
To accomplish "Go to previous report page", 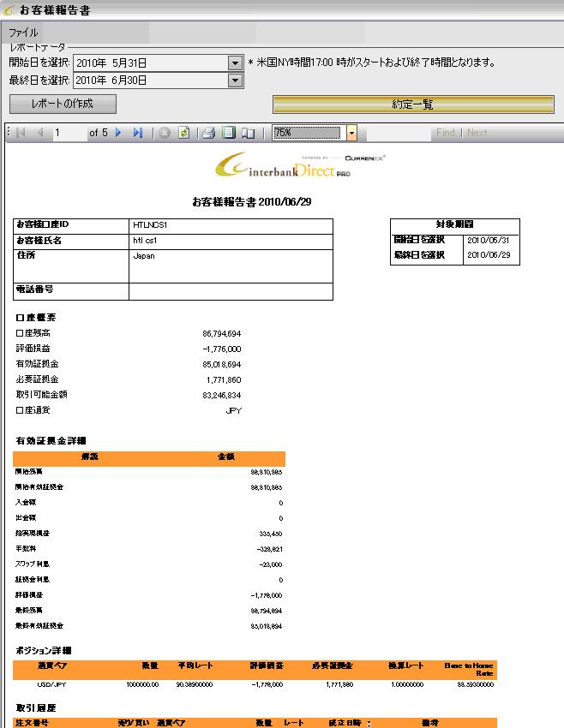I will (x=40, y=133).
